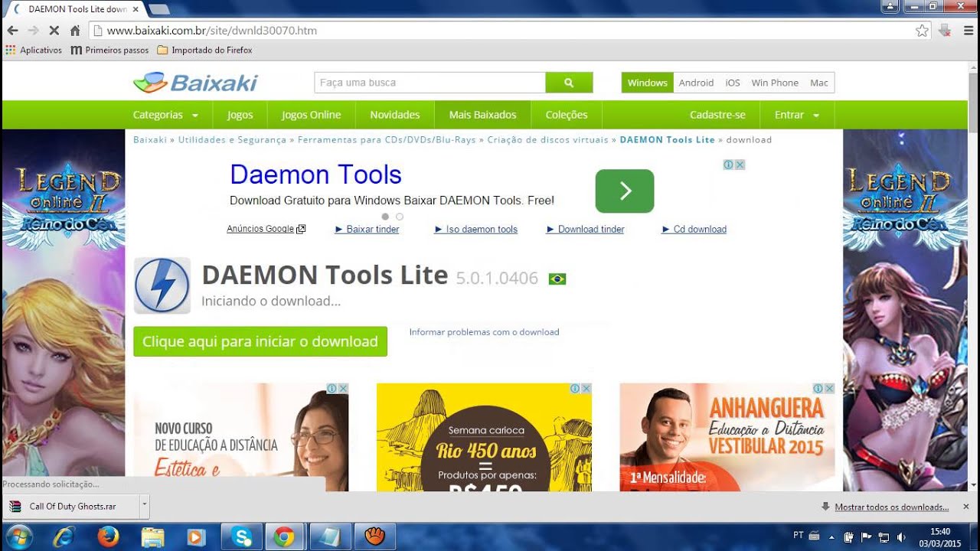
Task: Open the Windows Start menu
Action: pos(18,537)
